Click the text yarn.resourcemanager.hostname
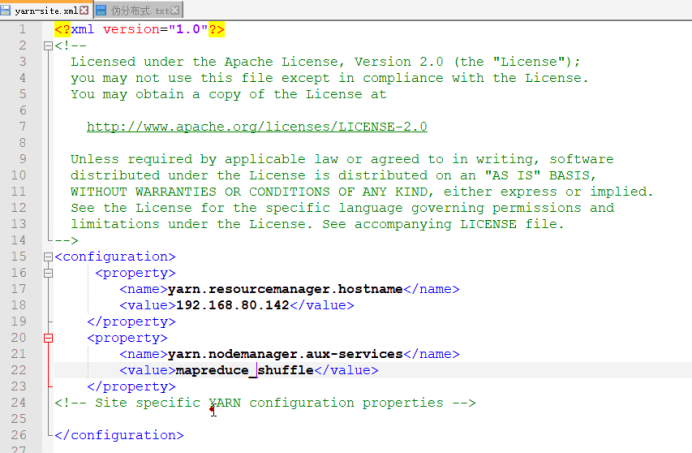692x453 pixels. pyautogui.click(x=285, y=289)
